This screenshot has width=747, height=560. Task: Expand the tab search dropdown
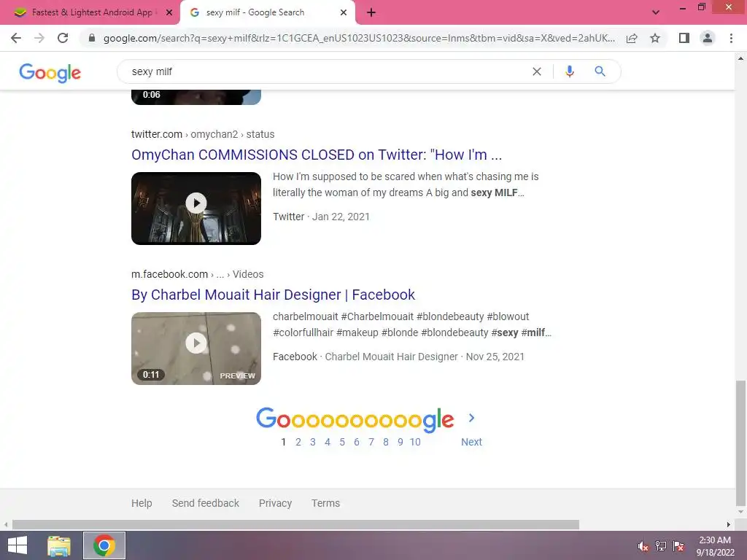pos(656,13)
